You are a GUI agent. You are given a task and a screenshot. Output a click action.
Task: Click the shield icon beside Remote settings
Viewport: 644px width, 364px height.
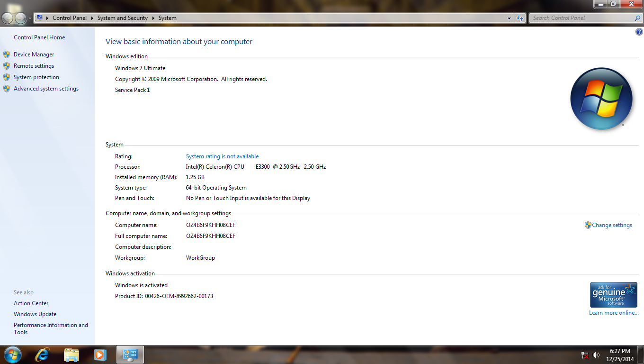pyautogui.click(x=7, y=66)
